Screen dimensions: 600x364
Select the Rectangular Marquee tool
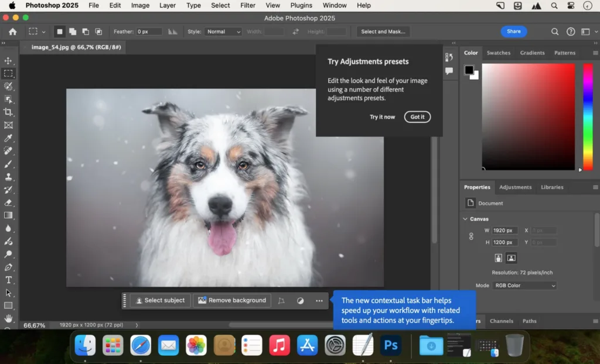coord(8,73)
